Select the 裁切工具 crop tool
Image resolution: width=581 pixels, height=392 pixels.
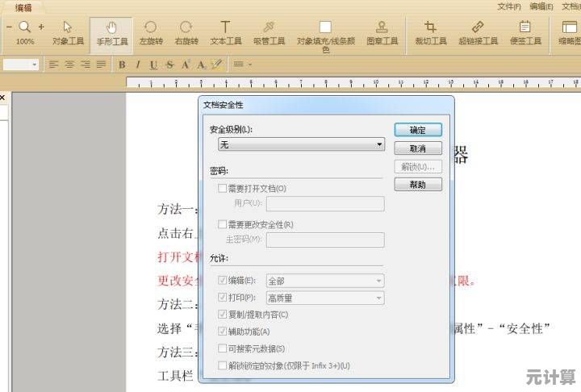click(x=430, y=32)
